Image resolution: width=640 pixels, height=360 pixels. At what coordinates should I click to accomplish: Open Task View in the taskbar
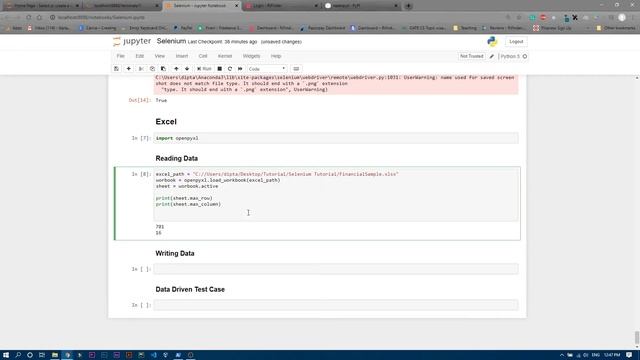tap(42, 355)
